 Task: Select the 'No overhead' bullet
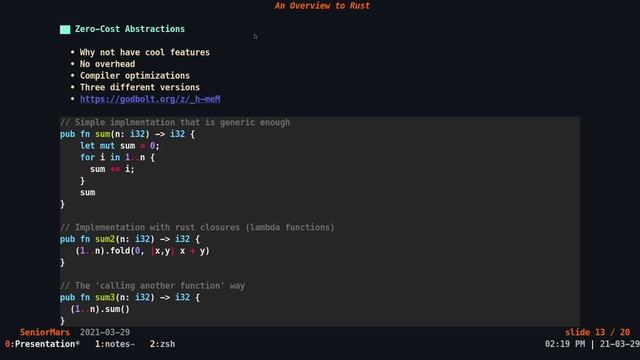107,64
